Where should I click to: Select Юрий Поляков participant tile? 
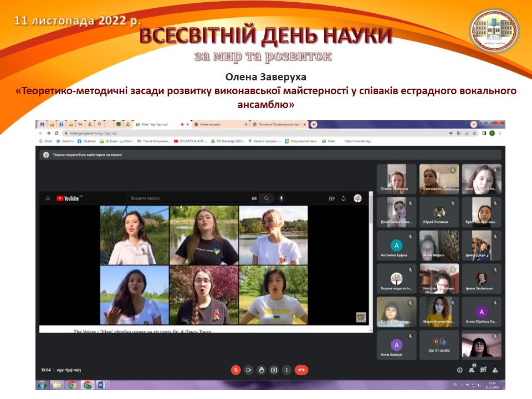pos(439,212)
